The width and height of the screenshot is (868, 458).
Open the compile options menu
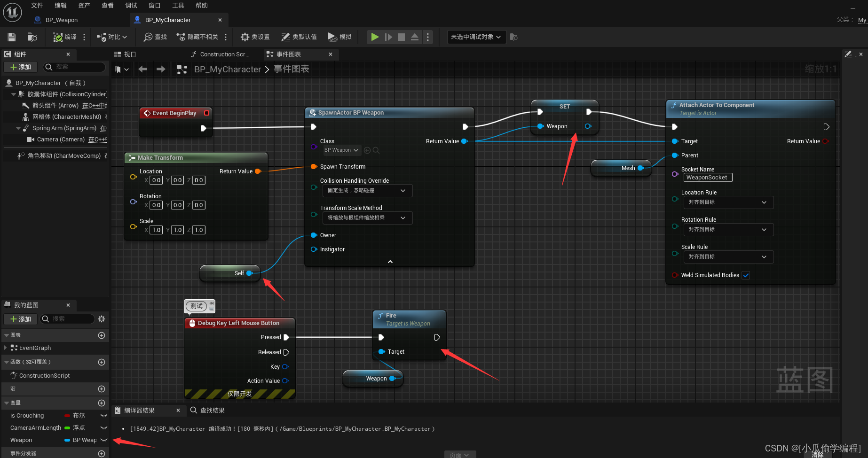point(84,37)
